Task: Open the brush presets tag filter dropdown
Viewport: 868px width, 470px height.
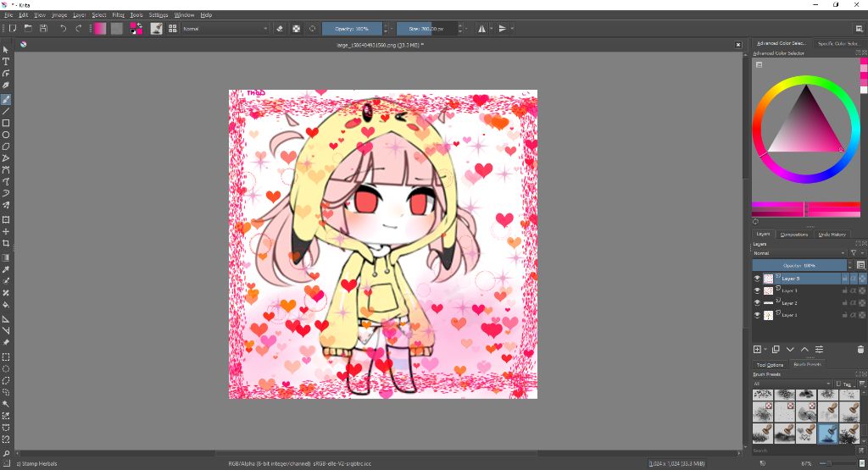Action: 793,384
